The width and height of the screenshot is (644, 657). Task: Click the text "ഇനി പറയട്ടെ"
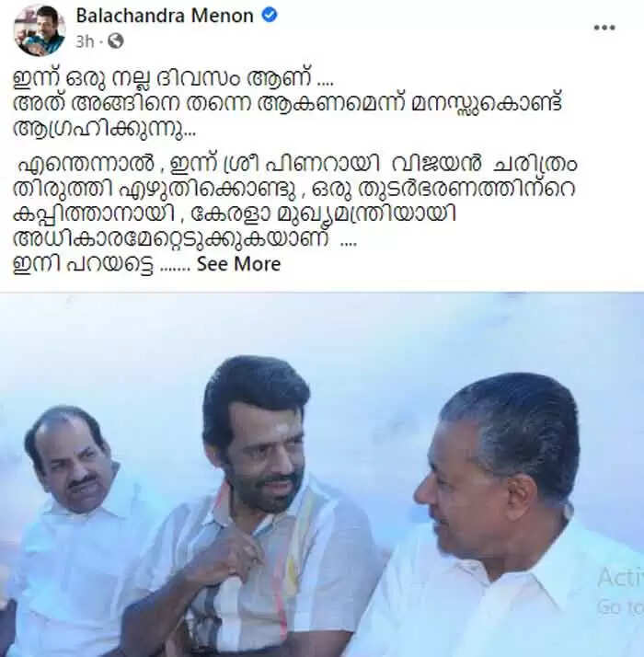click(x=84, y=264)
